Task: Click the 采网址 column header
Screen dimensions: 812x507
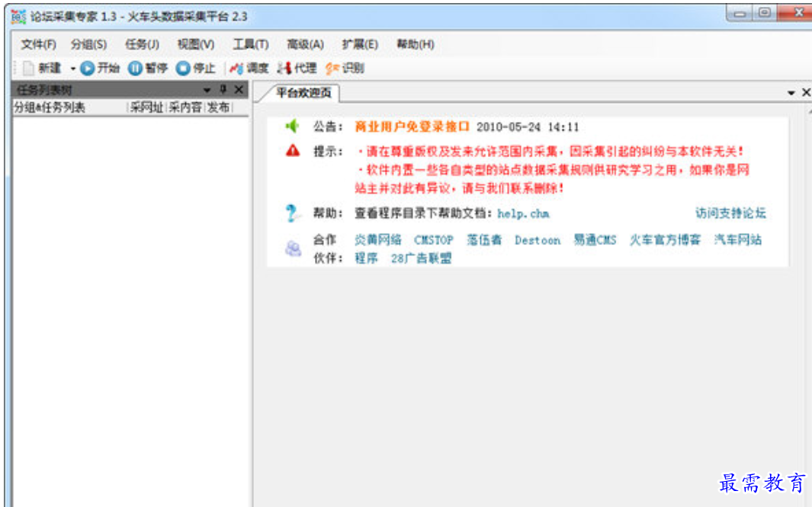Action: 146,107
